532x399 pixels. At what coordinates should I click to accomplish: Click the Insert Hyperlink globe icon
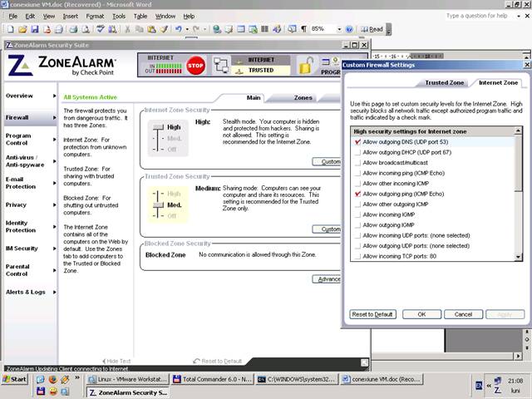[216, 30]
